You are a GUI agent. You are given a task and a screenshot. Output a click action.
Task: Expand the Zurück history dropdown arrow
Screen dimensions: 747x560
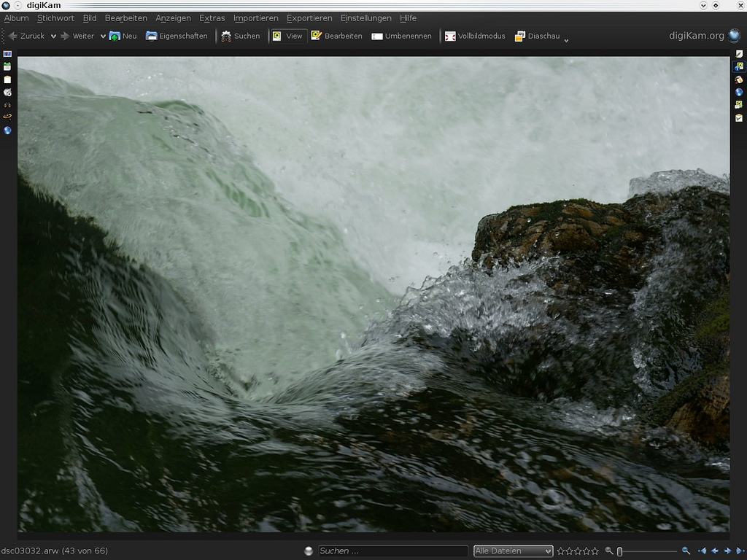[x=53, y=36]
